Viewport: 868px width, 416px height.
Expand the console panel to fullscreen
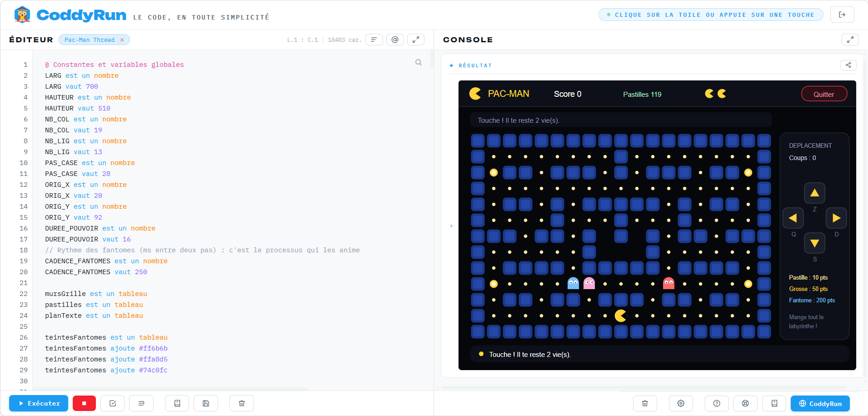850,40
